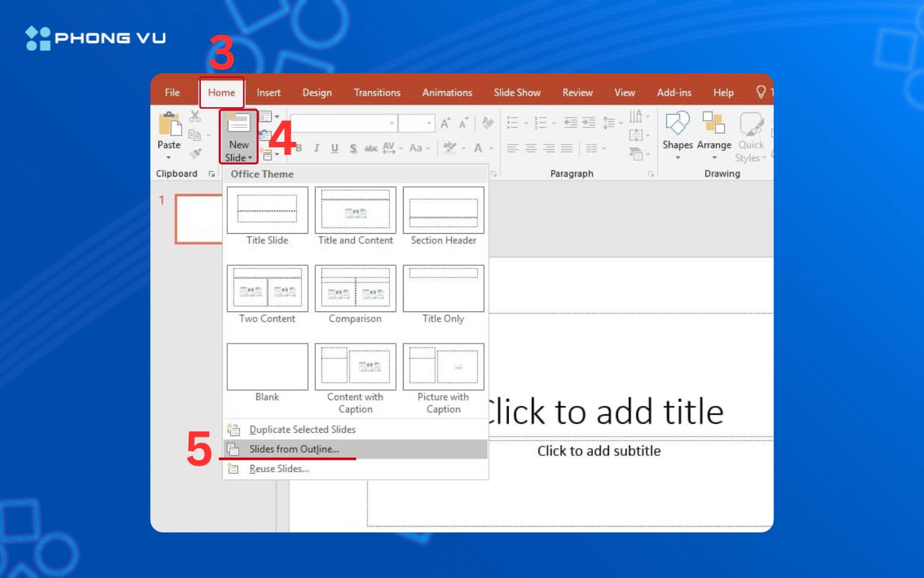The width and height of the screenshot is (924, 578).
Task: Click the Bullets list icon
Action: click(513, 123)
